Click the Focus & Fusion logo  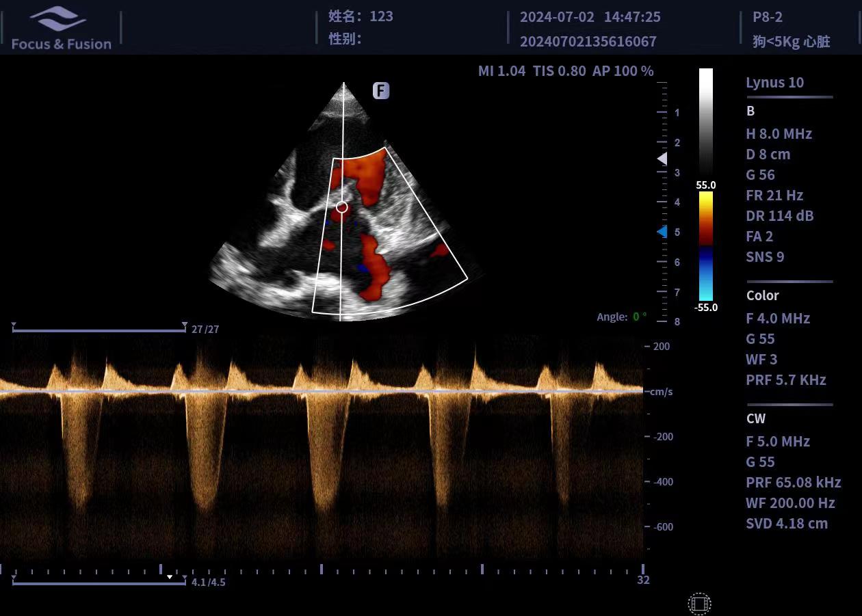[x=61, y=29]
